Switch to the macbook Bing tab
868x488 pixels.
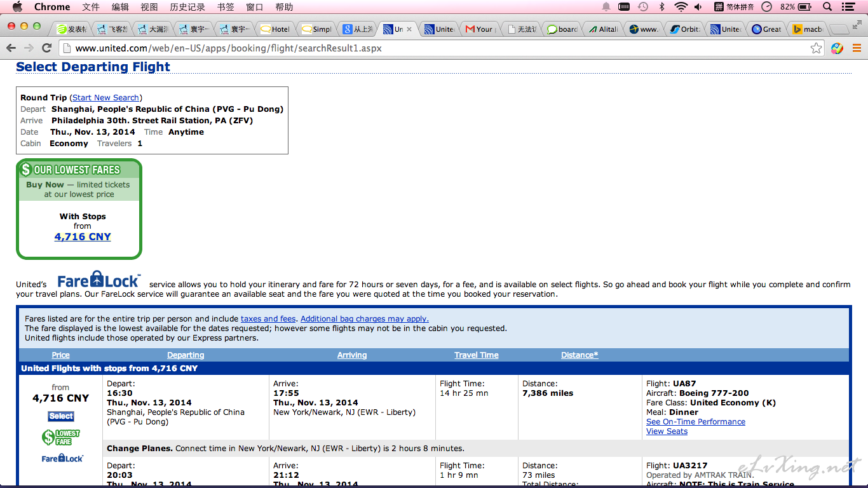807,29
